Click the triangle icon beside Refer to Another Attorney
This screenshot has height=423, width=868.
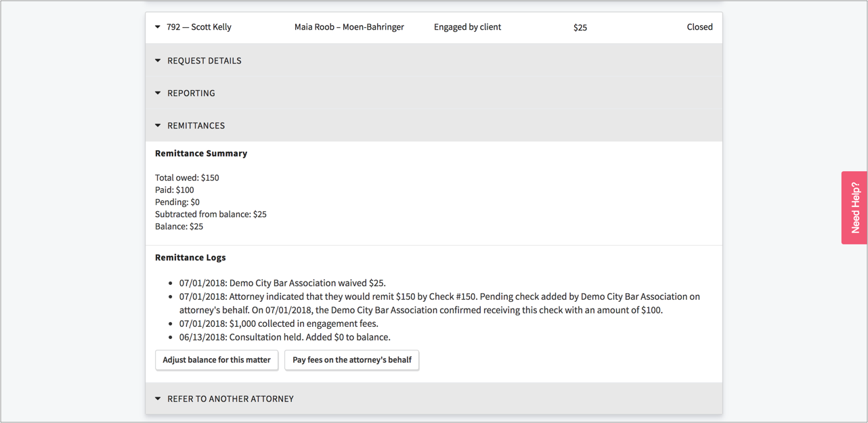(158, 399)
